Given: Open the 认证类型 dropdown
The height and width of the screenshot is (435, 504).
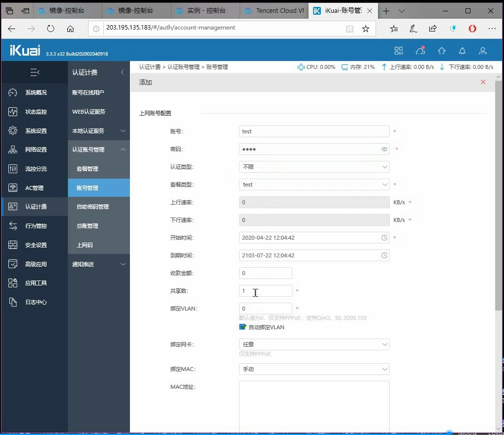Looking at the screenshot, I should click(314, 167).
